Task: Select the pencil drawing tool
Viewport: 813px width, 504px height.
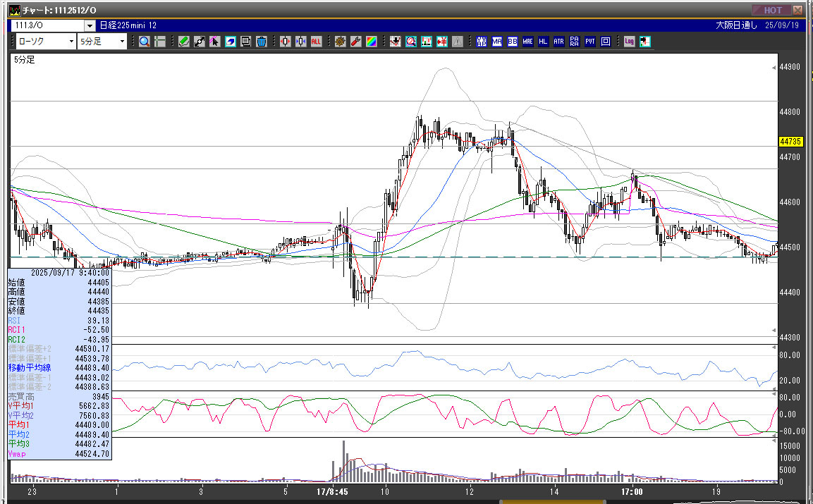Action: (184, 42)
